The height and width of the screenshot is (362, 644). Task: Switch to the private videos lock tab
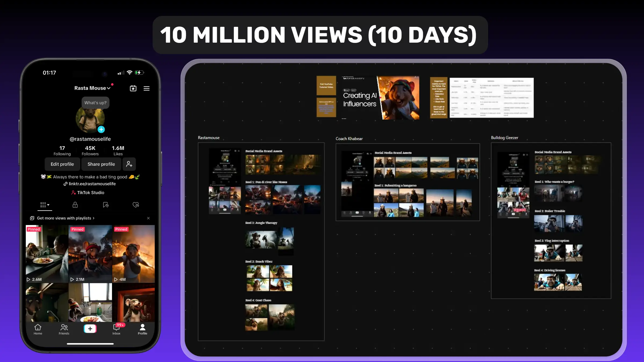(75, 205)
